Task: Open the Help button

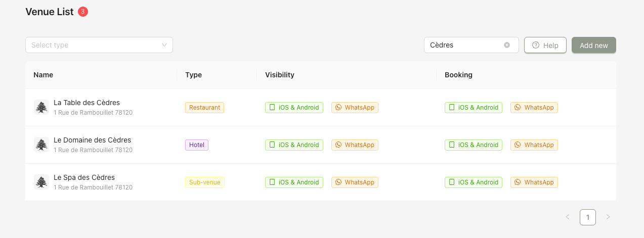Action: tap(545, 45)
